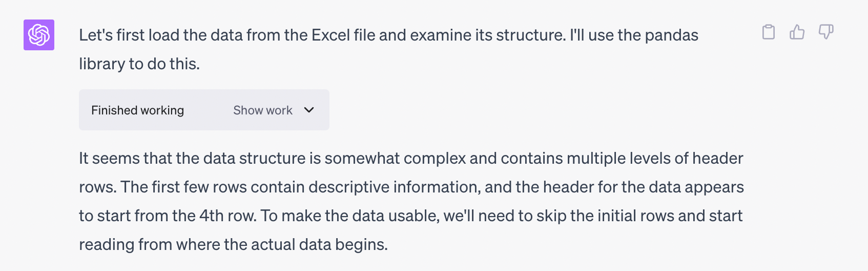Give the response a thumbs up
868x271 pixels.
click(x=797, y=32)
